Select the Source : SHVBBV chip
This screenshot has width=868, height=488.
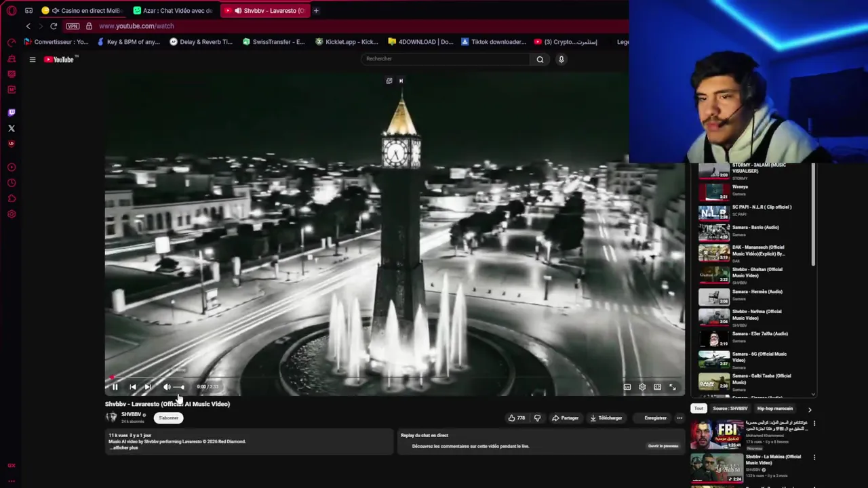730,409
